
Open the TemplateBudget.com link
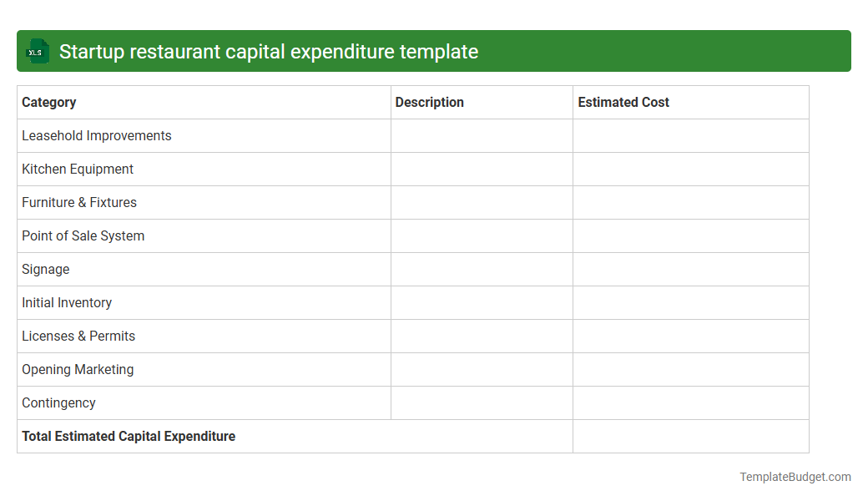tap(795, 477)
